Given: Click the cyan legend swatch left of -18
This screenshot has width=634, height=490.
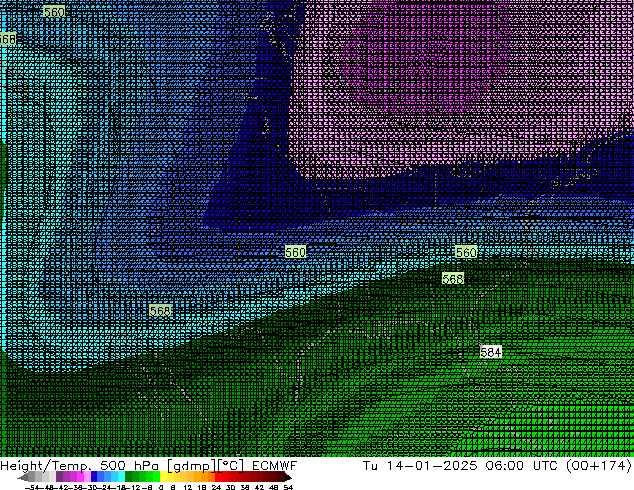Looking at the screenshot, I should [x=121, y=477].
